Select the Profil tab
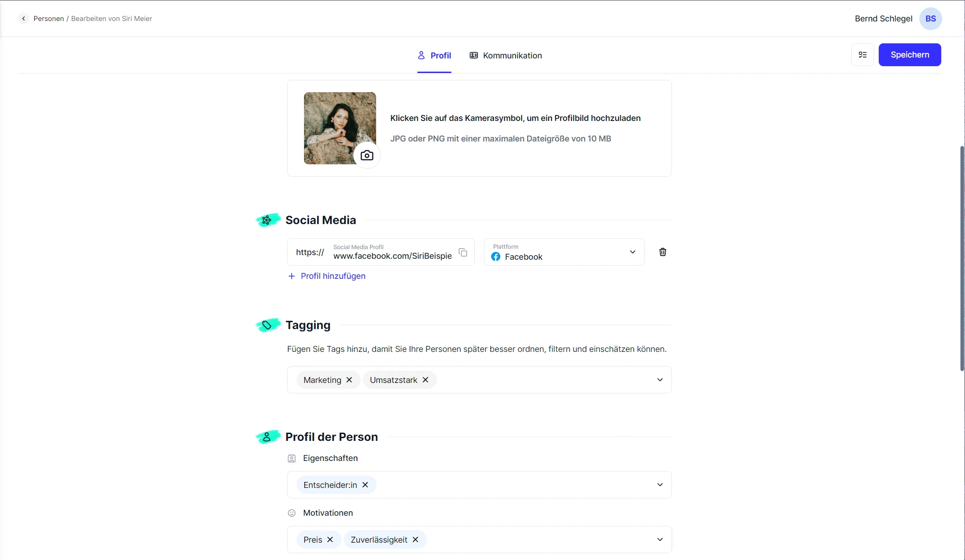The height and width of the screenshot is (560, 965). click(x=434, y=55)
